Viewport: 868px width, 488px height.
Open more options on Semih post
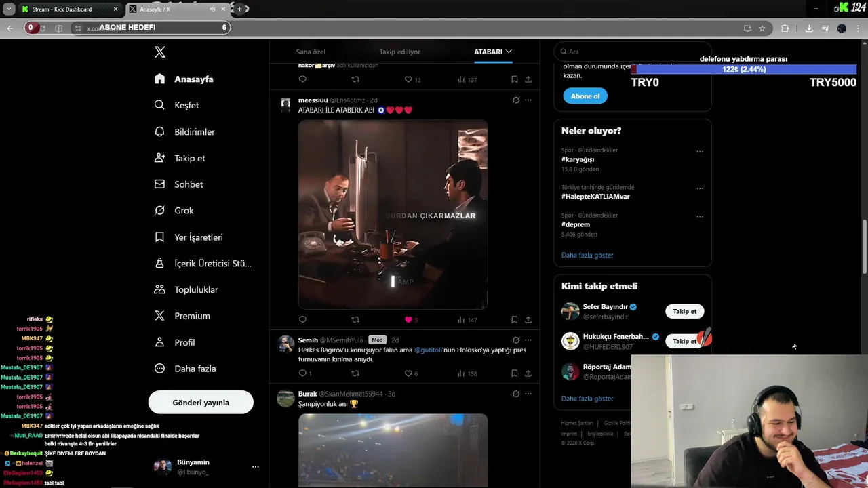coord(528,340)
